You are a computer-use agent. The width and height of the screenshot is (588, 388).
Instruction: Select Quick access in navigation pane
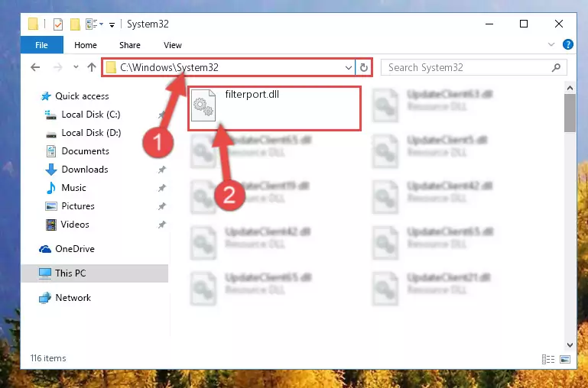coord(82,96)
